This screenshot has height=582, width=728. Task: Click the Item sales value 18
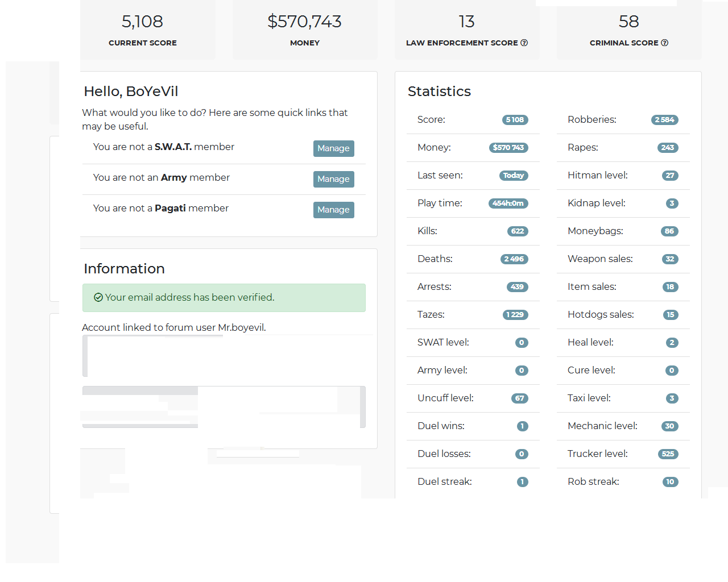[671, 287]
